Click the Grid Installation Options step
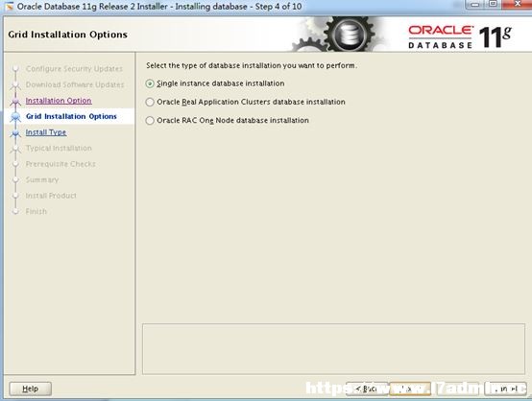The height and width of the screenshot is (401, 532). coord(71,116)
